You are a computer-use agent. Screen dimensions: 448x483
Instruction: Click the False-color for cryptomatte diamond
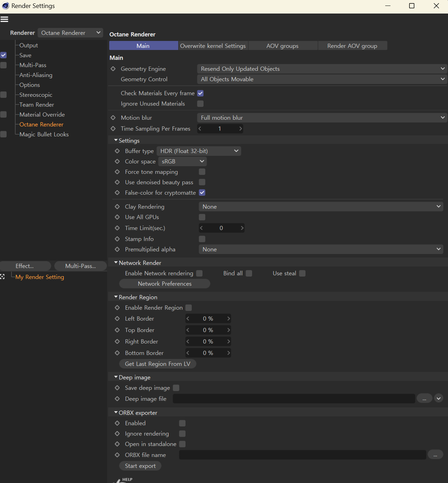point(117,193)
